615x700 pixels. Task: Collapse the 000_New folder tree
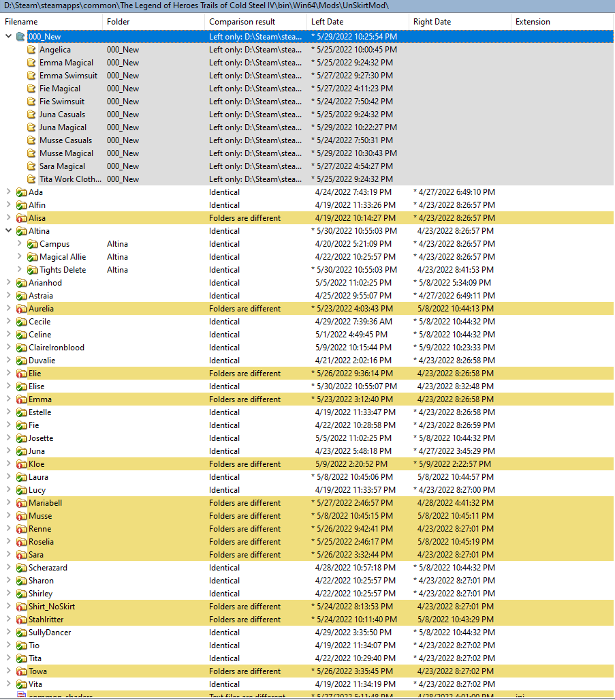coord(8,36)
